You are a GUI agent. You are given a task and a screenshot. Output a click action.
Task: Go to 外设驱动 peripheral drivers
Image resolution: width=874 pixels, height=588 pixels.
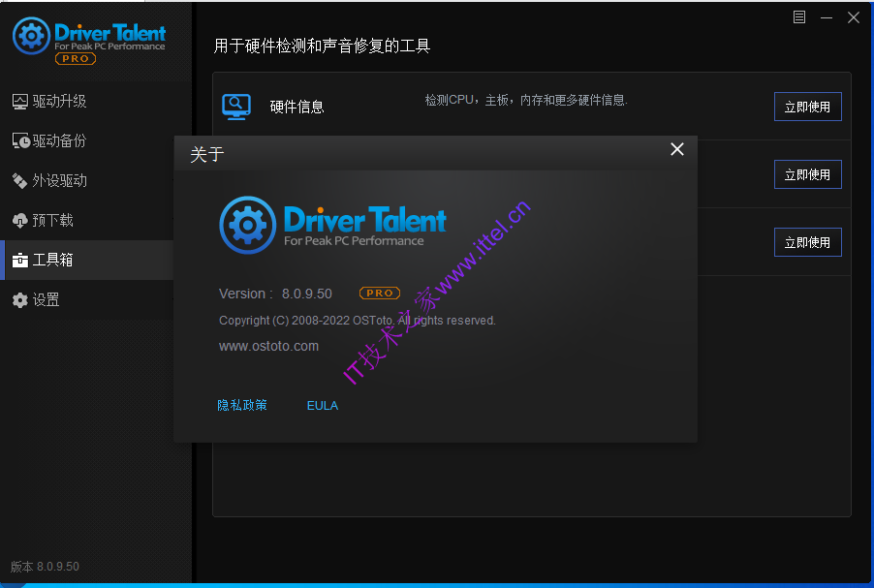[x=96, y=180]
